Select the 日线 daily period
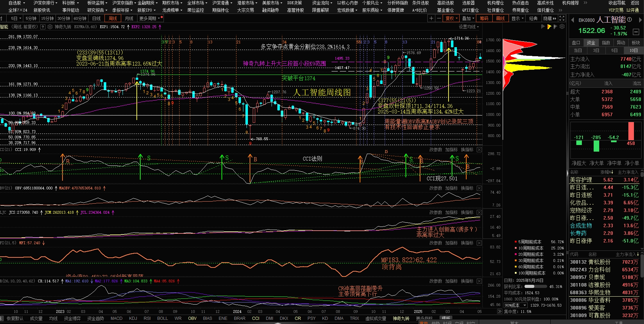This screenshot has height=324, width=644. click(97, 18)
